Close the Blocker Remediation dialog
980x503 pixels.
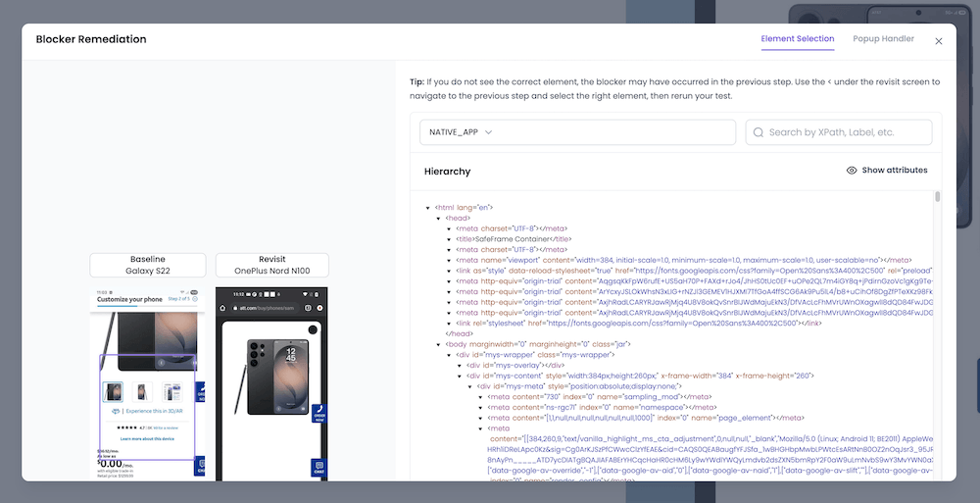click(x=938, y=41)
